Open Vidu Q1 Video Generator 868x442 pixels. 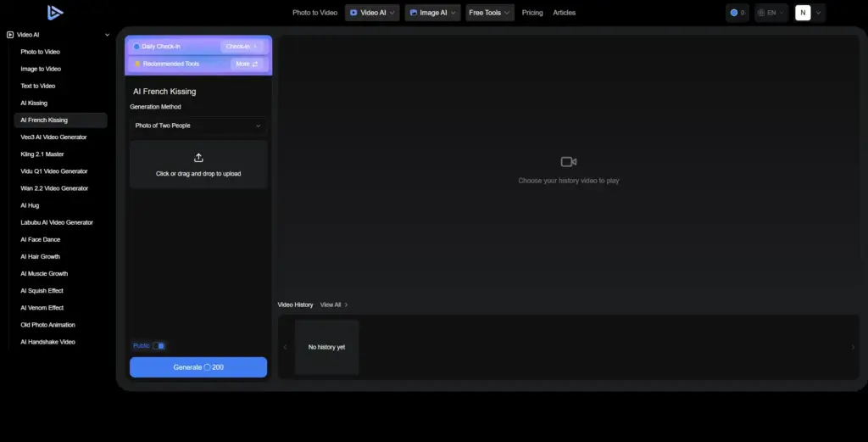[x=54, y=171]
